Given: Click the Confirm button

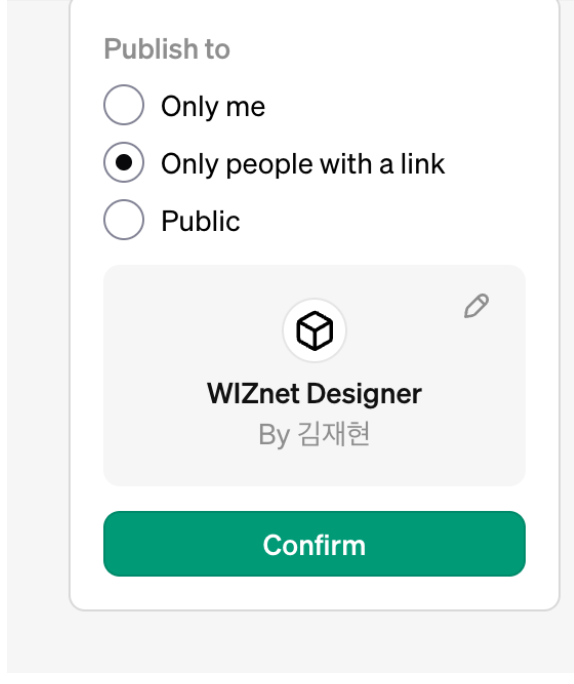Looking at the screenshot, I should (x=314, y=544).
